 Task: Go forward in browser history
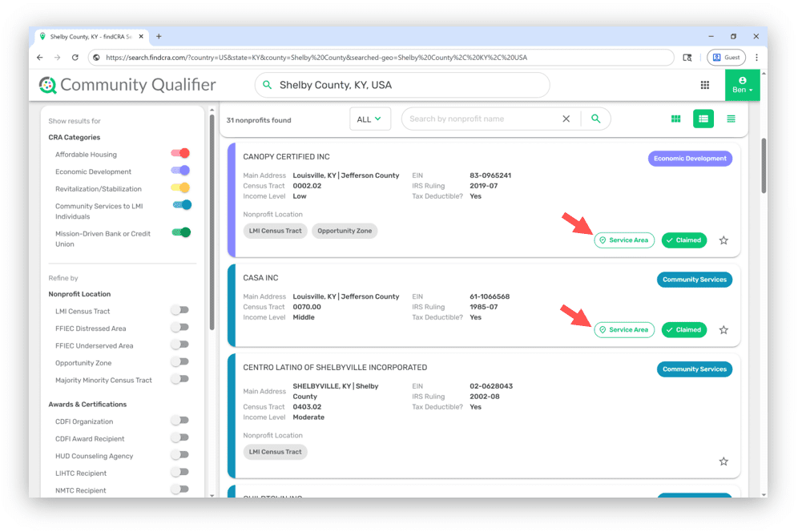pyautogui.click(x=57, y=58)
